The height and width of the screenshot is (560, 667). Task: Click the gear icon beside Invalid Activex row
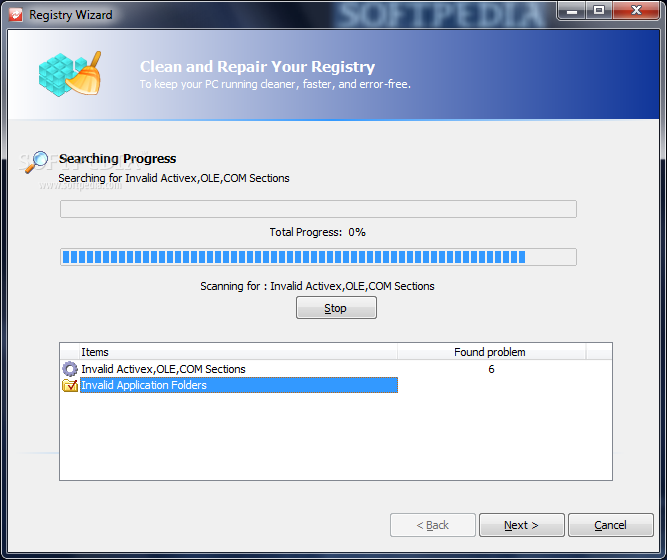pos(70,369)
